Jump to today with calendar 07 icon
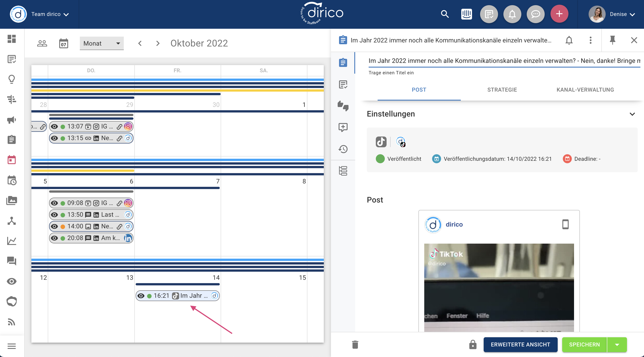644x357 pixels. 63,43
